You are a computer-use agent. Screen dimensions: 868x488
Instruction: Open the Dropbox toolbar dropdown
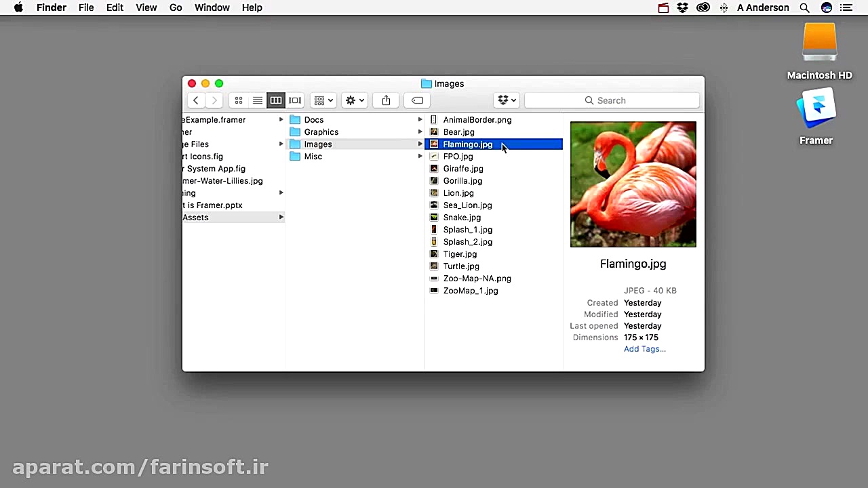pyautogui.click(x=507, y=100)
